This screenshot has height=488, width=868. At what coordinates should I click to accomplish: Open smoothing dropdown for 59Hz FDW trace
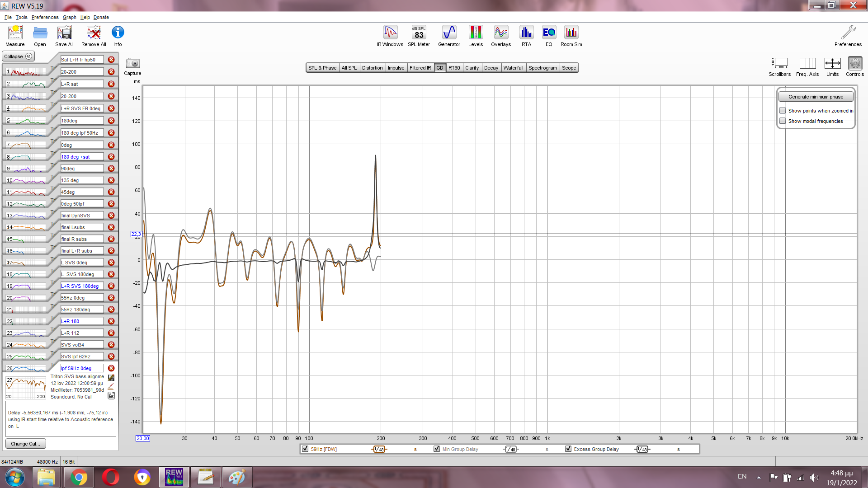click(379, 449)
